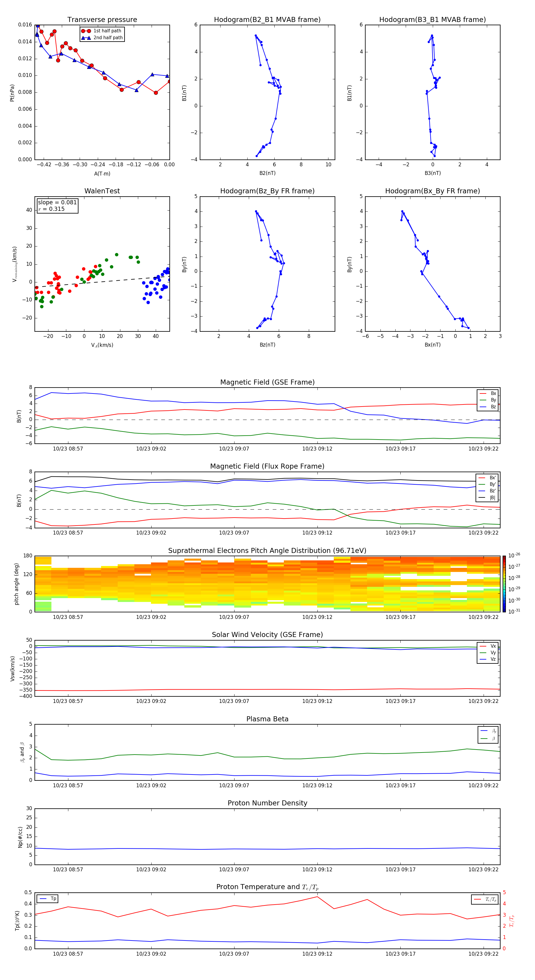Click the 'Proton Number Density' title
The height and width of the screenshot is (980, 535).
click(x=267, y=803)
